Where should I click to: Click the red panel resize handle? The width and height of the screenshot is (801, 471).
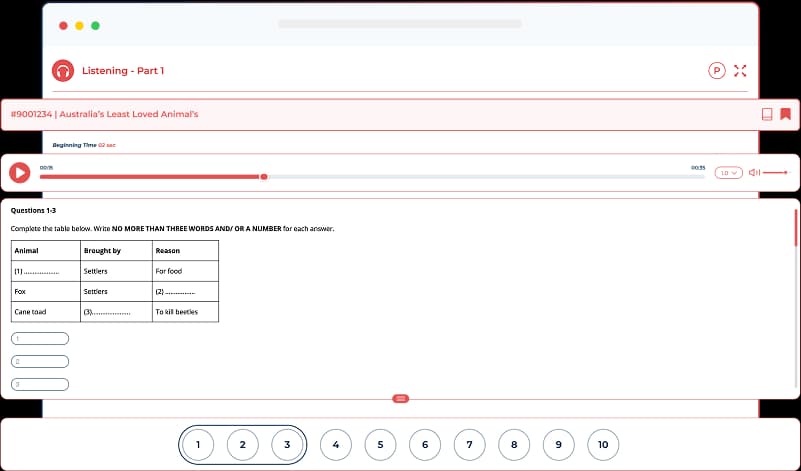pos(401,398)
